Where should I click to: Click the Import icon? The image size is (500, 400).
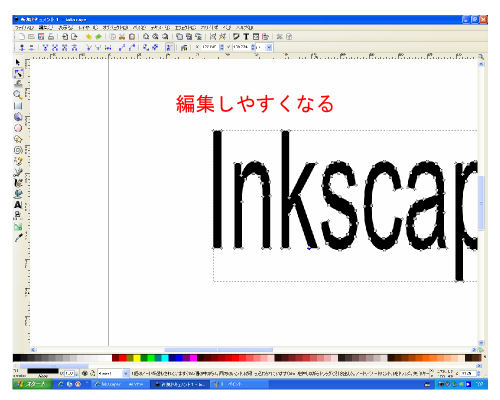65,37
